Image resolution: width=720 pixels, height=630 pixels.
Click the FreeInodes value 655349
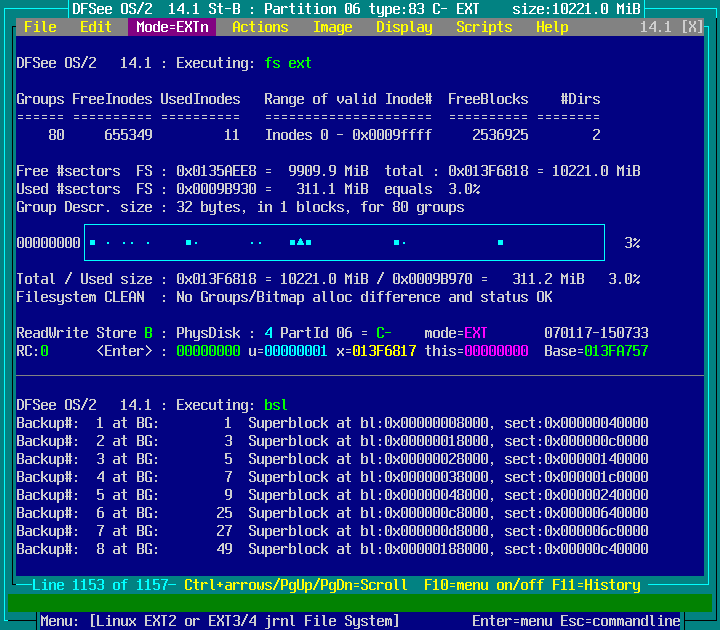pyautogui.click(x=128, y=135)
